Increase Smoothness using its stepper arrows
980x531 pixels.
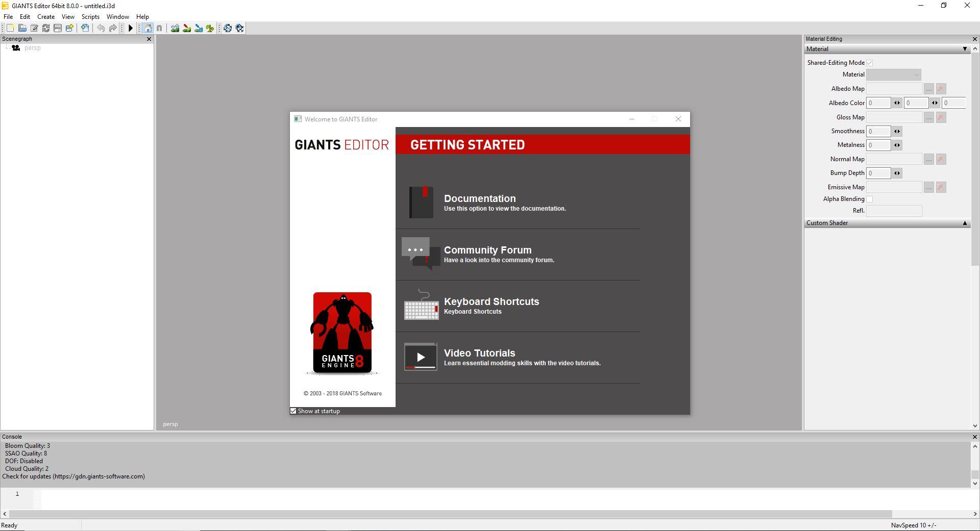pos(896,131)
